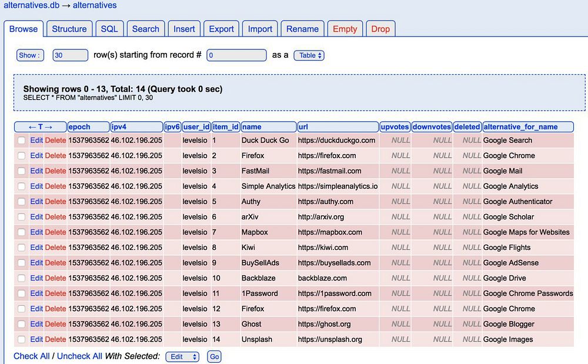Edit the FastMail row
Screen dimensions: 588x364
36,171
